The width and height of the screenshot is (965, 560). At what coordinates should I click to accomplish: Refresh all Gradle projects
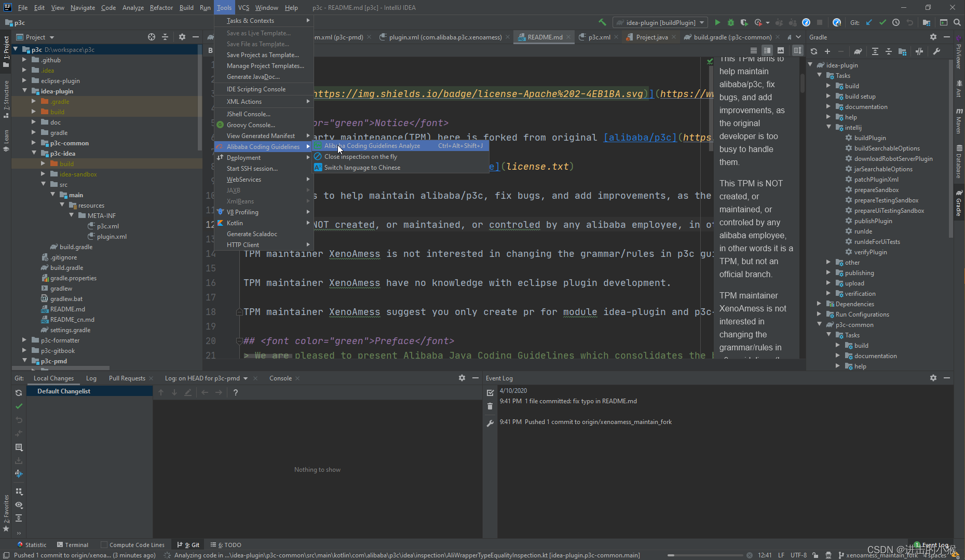coord(814,51)
